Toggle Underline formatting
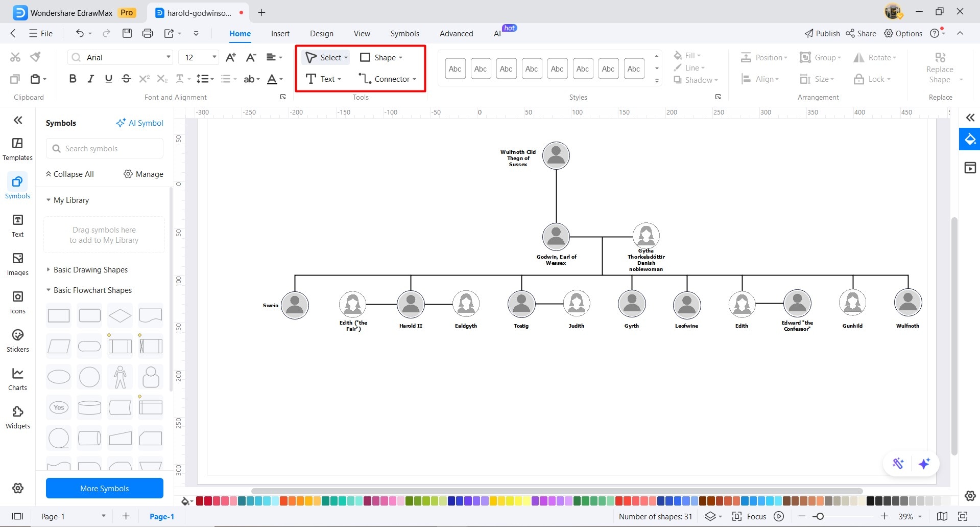 [108, 79]
